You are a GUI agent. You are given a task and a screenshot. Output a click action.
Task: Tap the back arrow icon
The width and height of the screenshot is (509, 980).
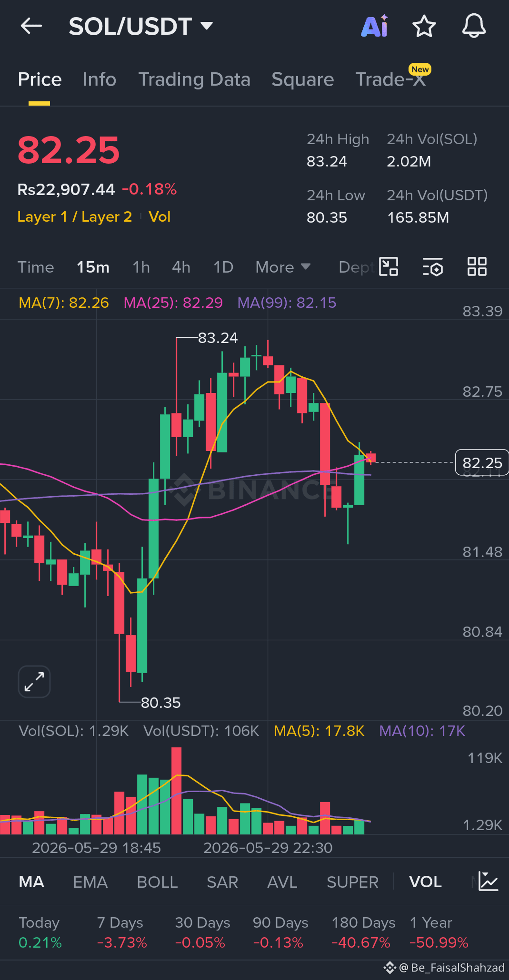click(31, 26)
